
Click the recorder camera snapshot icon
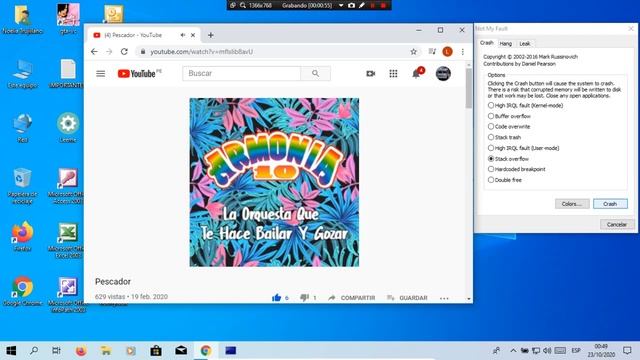[351, 5]
